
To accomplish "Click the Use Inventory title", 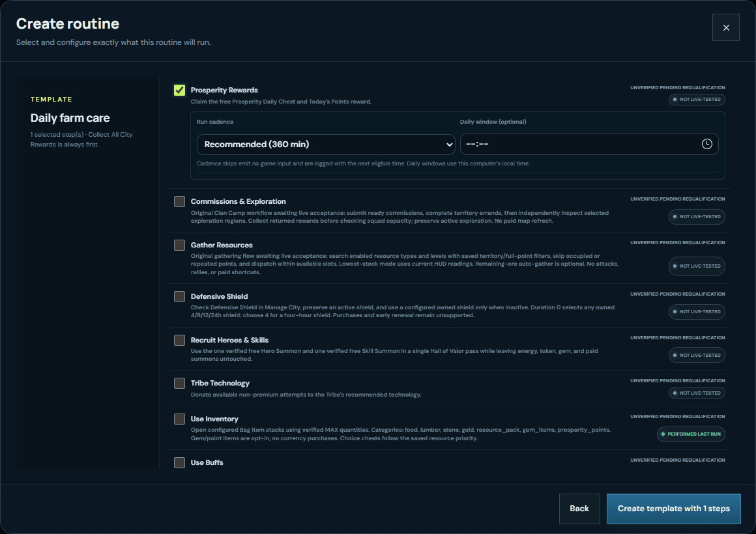I will 214,419.
